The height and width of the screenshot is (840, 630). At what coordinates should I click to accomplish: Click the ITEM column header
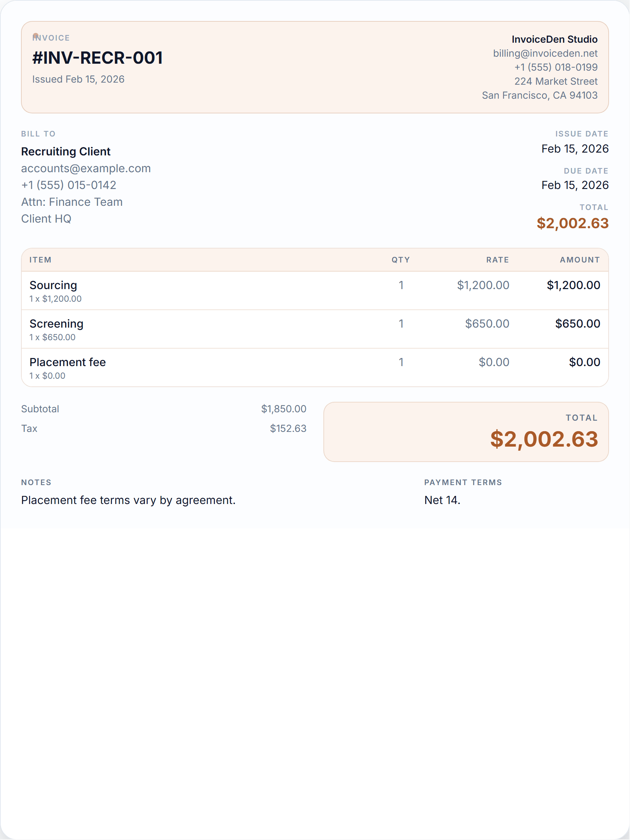[40, 260]
